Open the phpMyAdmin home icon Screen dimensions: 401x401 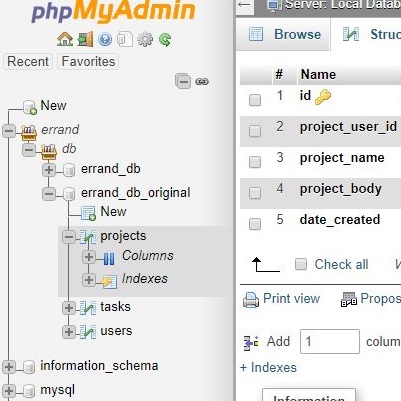65,39
